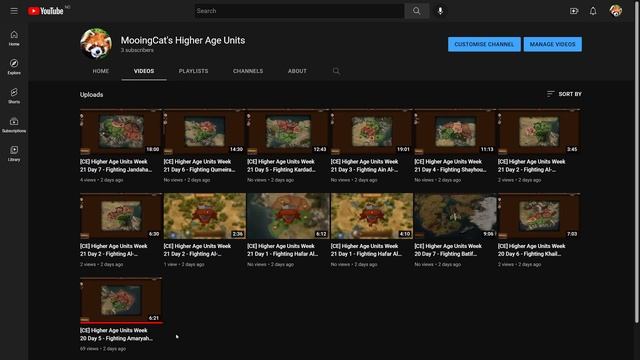640x360 pixels.
Task: Open Week 21 Day 6 Qumeira thumbnail
Action: tap(204, 131)
